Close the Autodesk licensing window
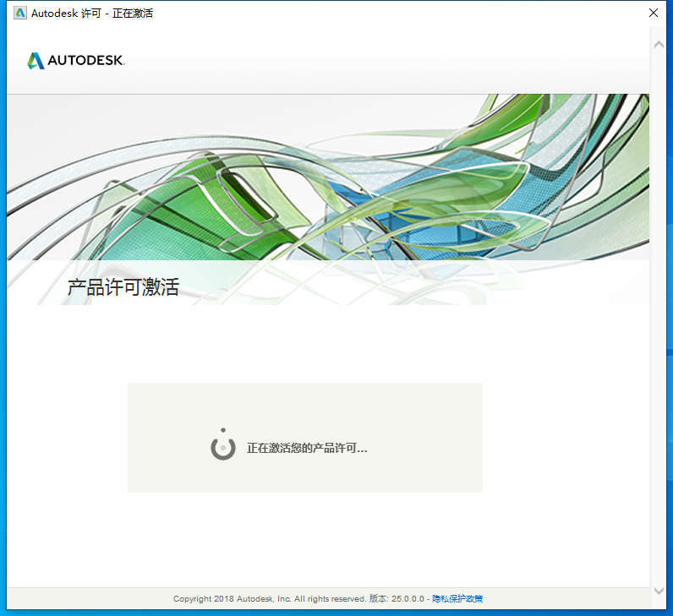This screenshot has width=673, height=616. (653, 14)
